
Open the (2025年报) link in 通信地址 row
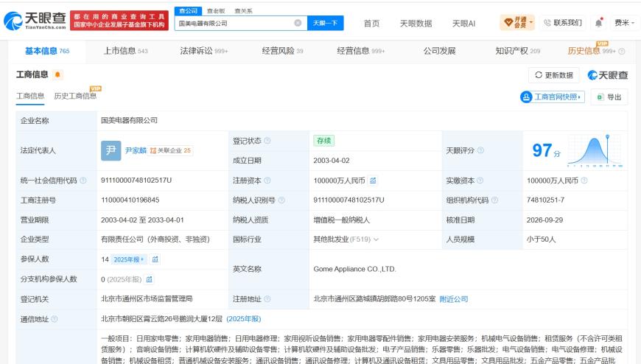point(244,318)
